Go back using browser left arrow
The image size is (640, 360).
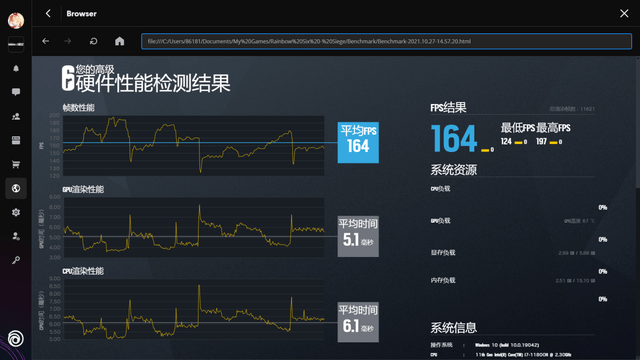[x=46, y=41]
